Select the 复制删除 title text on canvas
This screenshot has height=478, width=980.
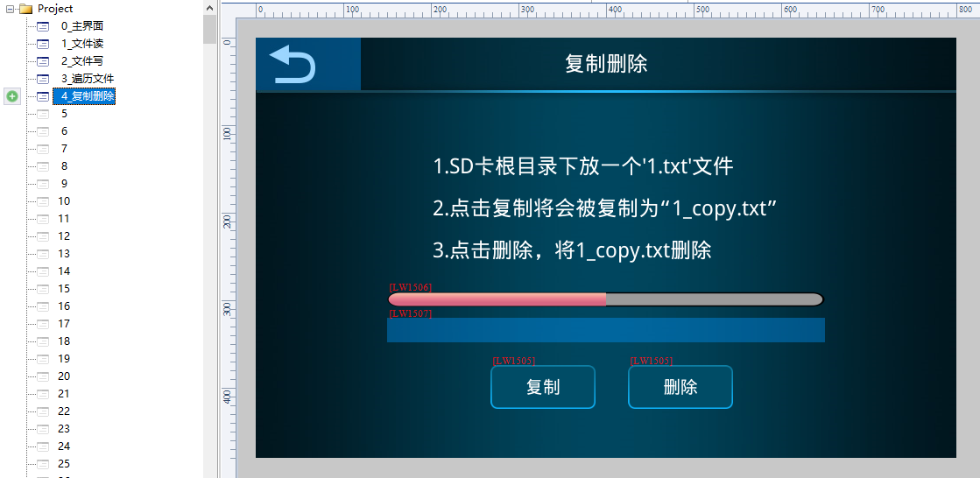606,64
